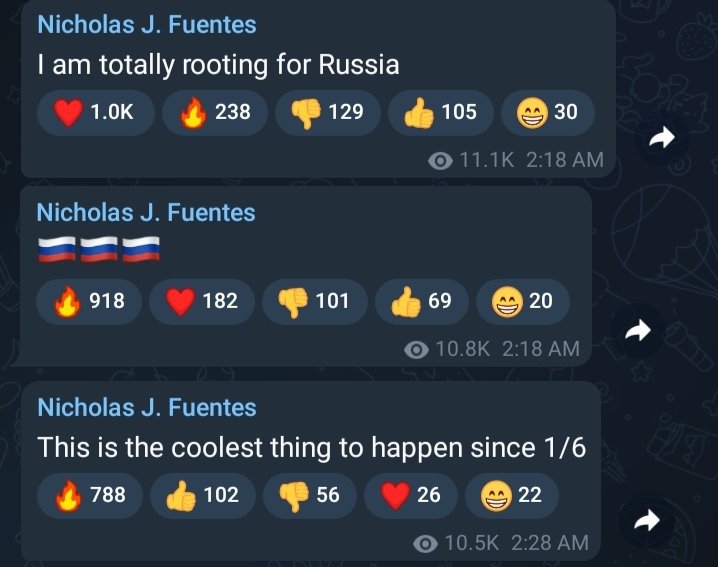718x567 pixels.
Task: Add grinning reaction showing 30
Action: pyautogui.click(x=546, y=113)
